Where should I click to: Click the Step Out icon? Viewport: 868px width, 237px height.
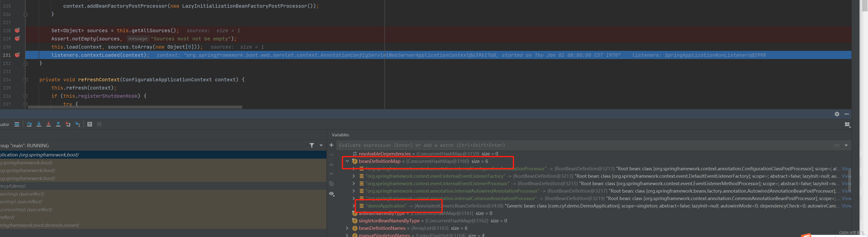(x=58, y=124)
